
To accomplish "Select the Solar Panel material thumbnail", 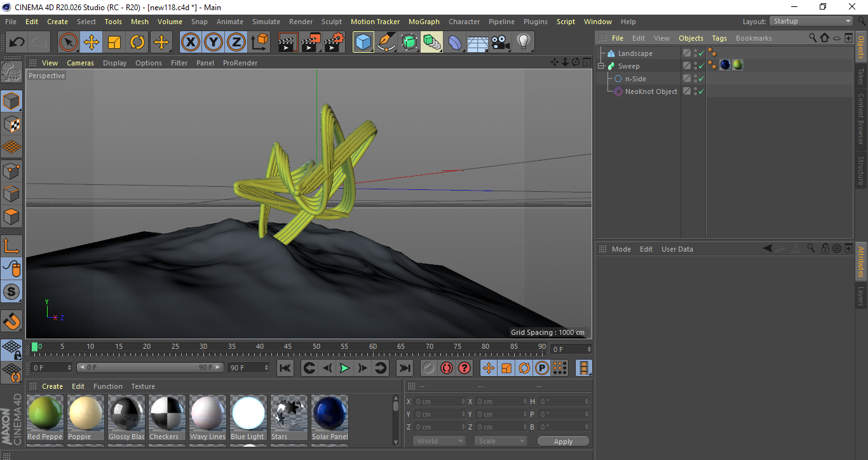I will (x=330, y=417).
